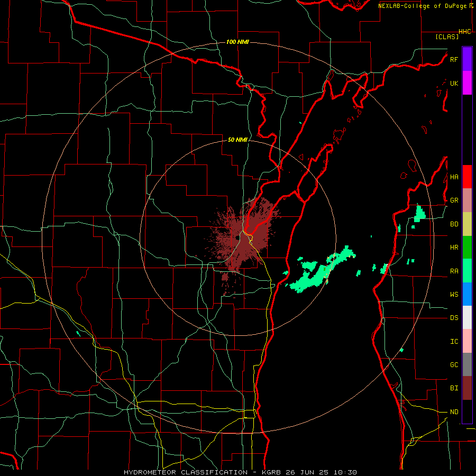Click the RF purple legend swatch
476x476 pixels.
pos(467,59)
